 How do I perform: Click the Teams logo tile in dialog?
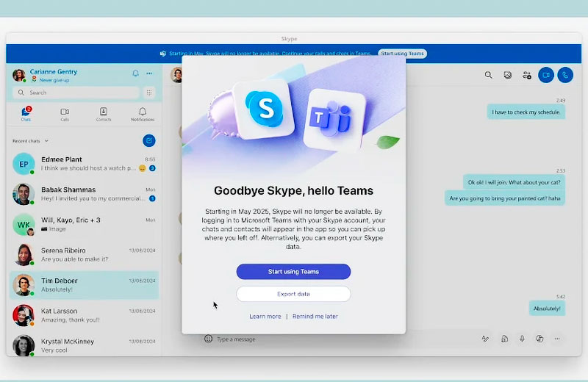[334, 120]
